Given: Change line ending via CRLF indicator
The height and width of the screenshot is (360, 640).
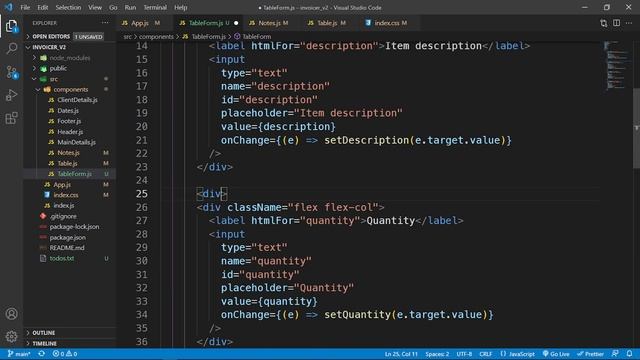Looking at the screenshot, I should tap(485, 354).
